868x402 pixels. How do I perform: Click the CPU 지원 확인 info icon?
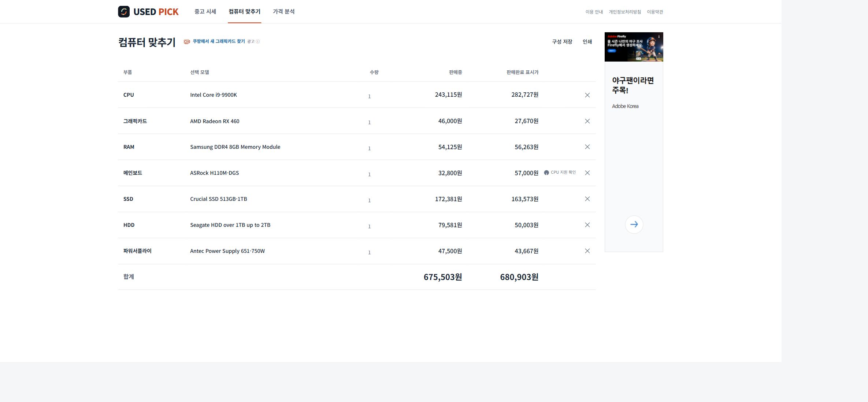pos(546,173)
